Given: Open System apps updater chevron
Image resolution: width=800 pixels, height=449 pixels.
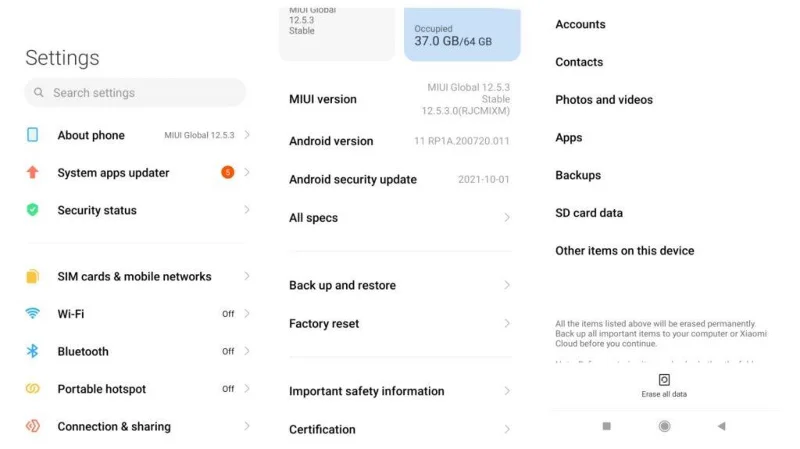Looking at the screenshot, I should (x=247, y=172).
